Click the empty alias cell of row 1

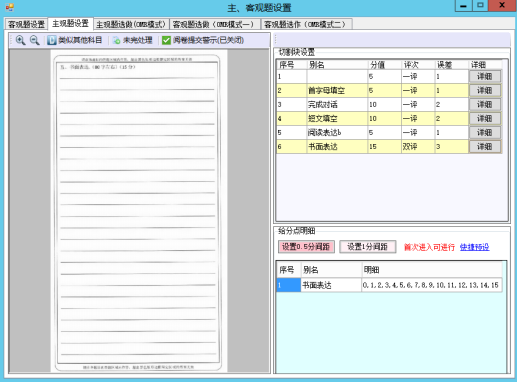(337, 76)
